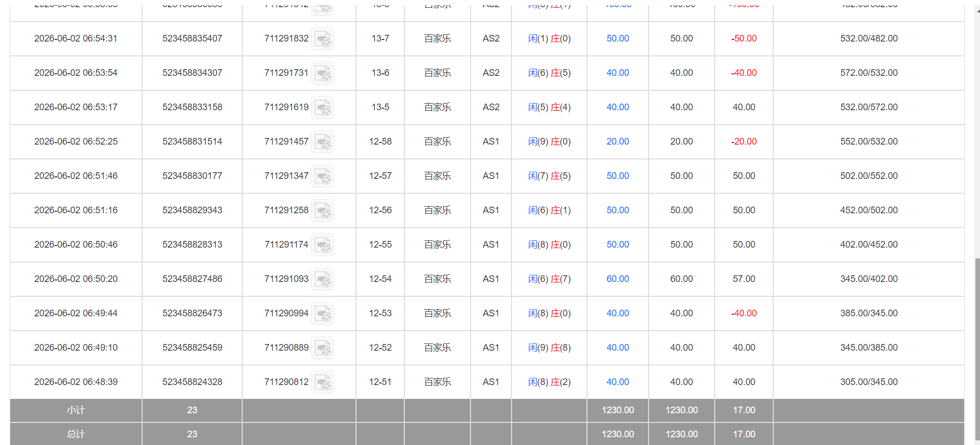Click round number 711291093

(x=286, y=279)
